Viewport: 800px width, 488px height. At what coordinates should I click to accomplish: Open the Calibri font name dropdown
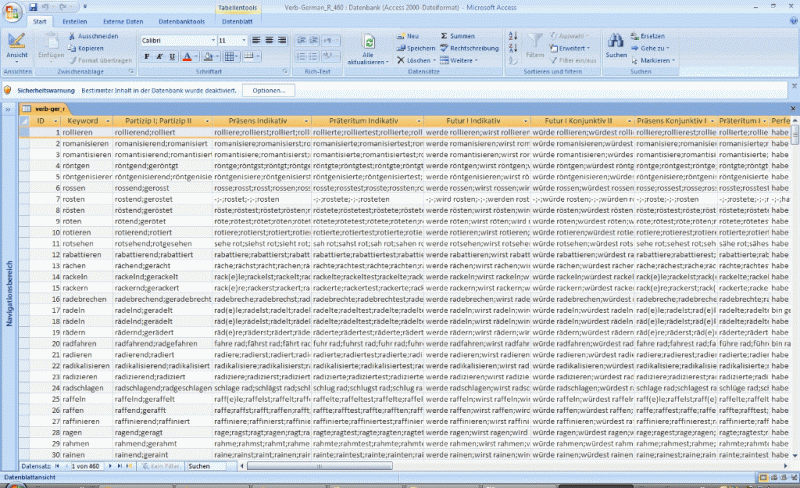(x=213, y=40)
